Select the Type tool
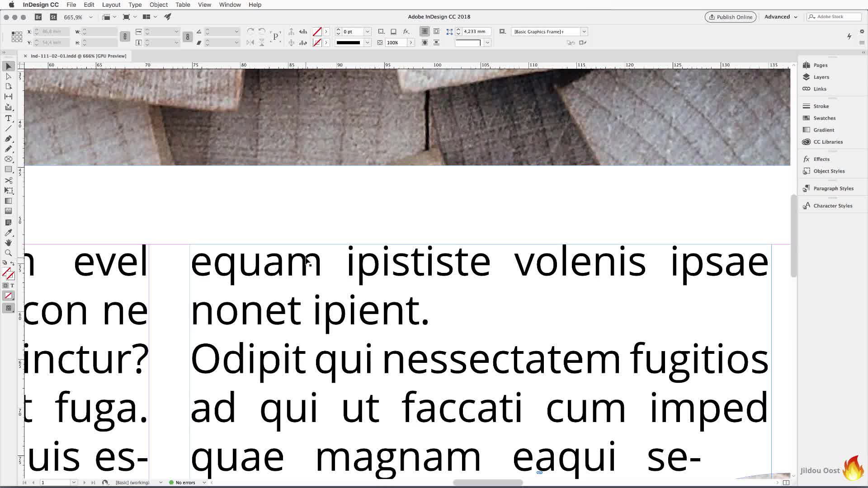The width and height of the screenshot is (868, 488). tap(8, 118)
